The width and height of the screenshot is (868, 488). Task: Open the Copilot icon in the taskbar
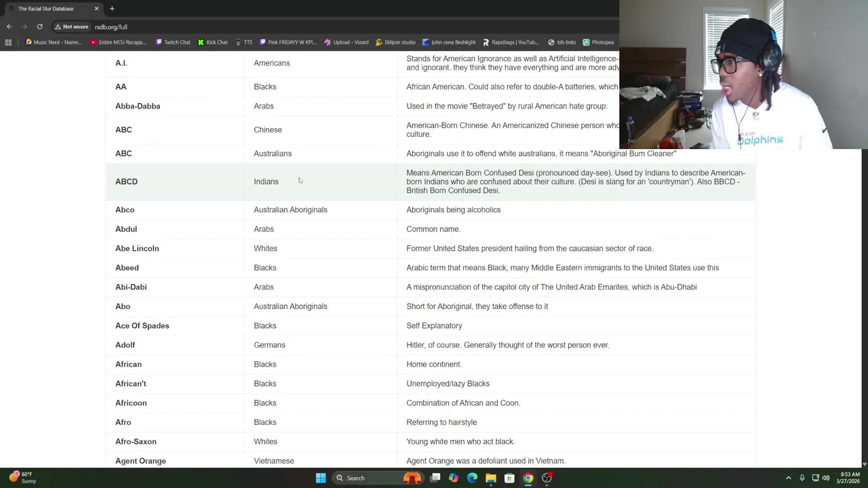click(454, 478)
